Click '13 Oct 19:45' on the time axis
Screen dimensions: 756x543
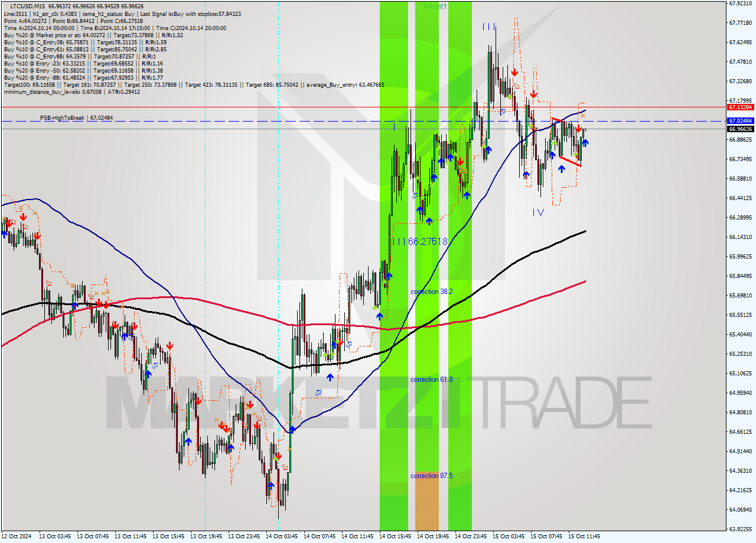pos(206,537)
